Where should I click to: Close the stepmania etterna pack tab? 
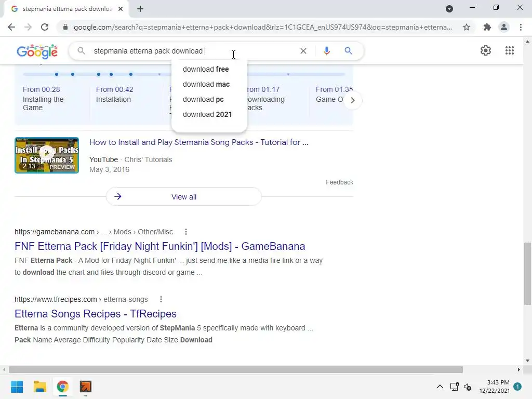pyautogui.click(x=121, y=9)
